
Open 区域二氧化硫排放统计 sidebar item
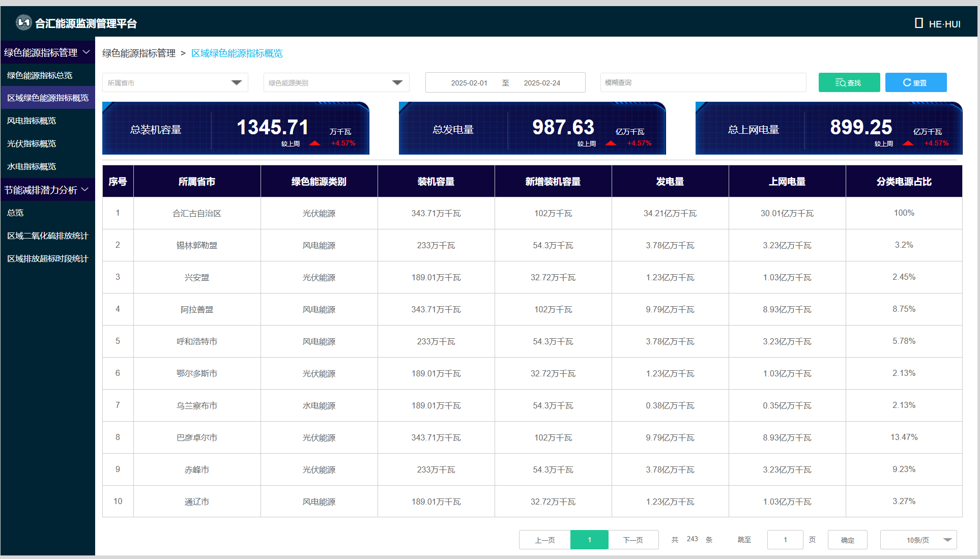pyautogui.click(x=47, y=236)
